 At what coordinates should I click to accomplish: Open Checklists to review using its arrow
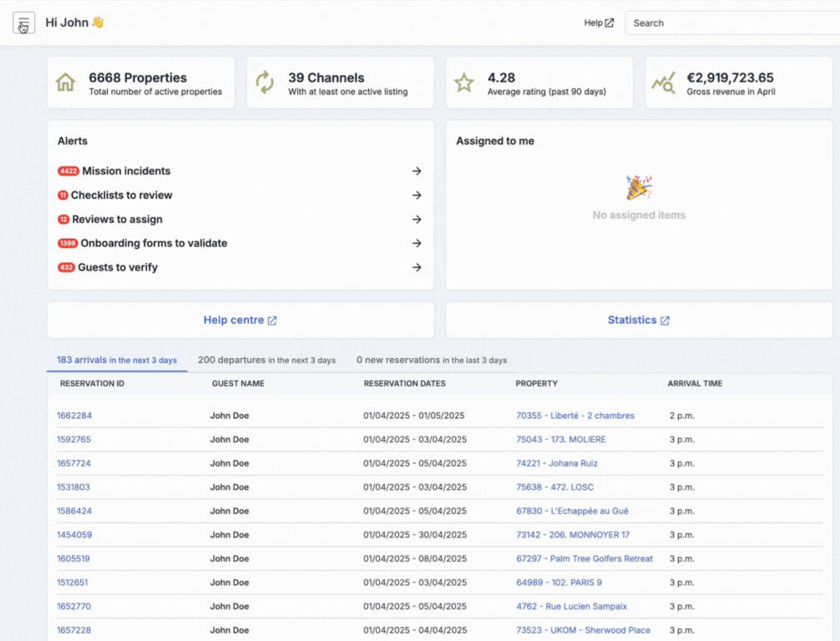pos(417,195)
